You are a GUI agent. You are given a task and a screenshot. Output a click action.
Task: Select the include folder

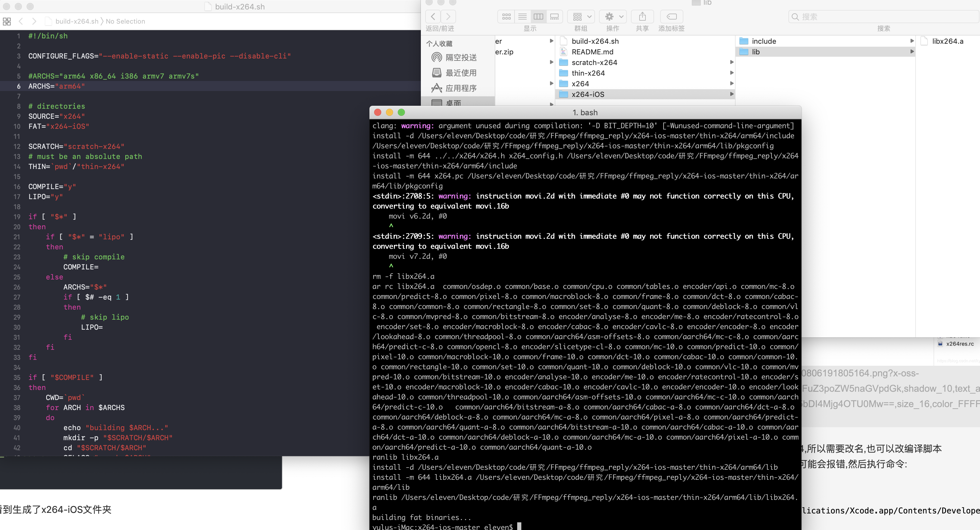(764, 41)
